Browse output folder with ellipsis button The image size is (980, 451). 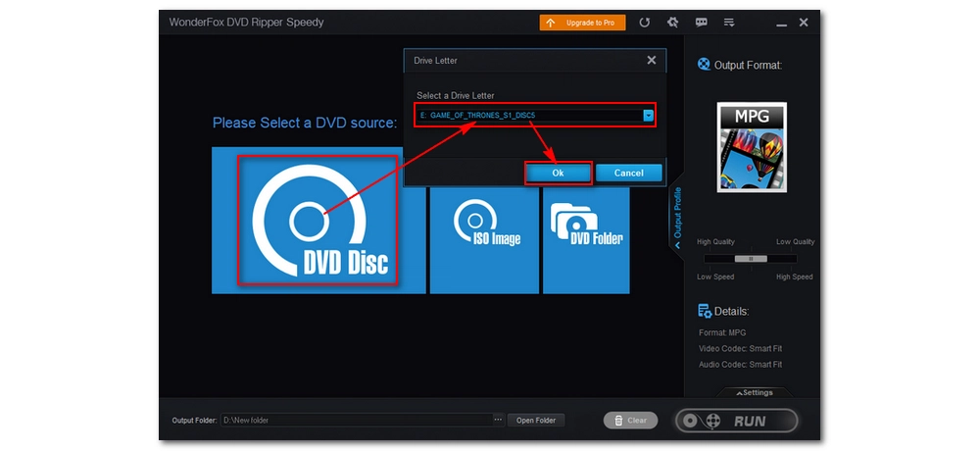pyautogui.click(x=498, y=421)
